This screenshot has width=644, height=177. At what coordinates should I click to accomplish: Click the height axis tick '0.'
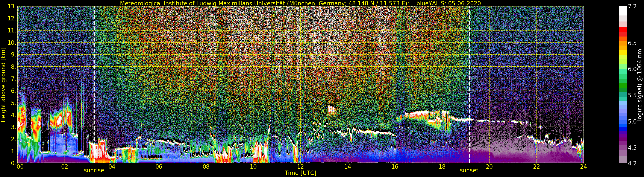click(x=14, y=163)
